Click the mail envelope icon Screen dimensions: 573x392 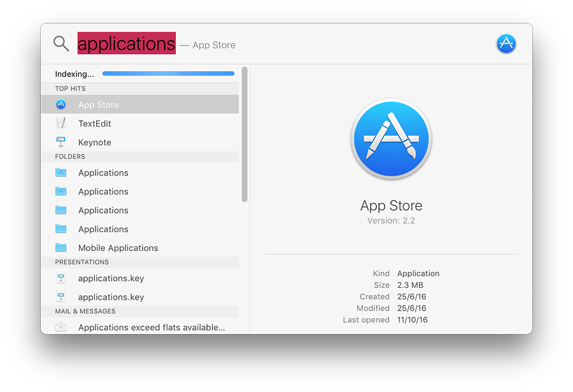61,326
